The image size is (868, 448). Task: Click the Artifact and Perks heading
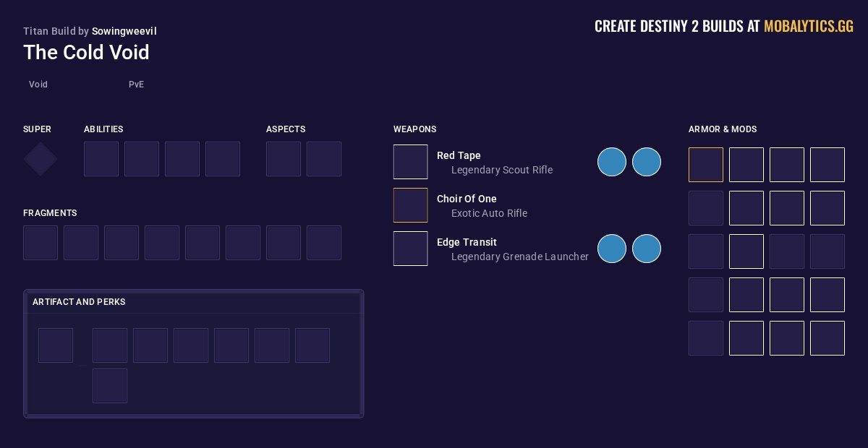[x=79, y=302]
